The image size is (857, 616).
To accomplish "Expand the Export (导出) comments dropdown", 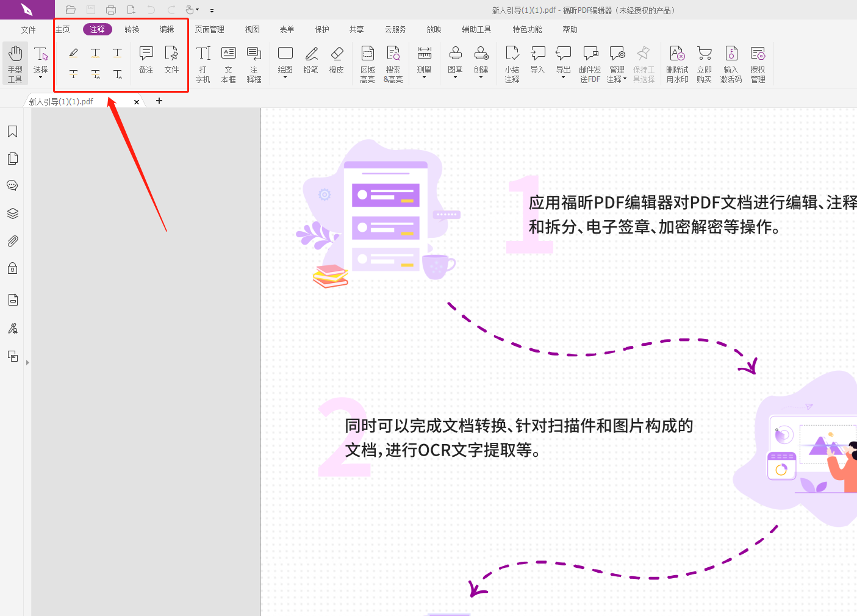I will [563, 77].
